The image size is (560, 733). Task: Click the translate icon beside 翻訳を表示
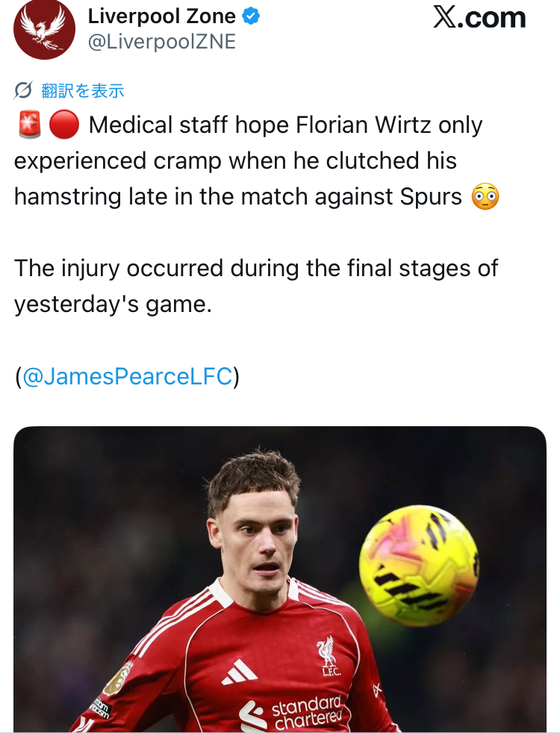tap(24, 91)
